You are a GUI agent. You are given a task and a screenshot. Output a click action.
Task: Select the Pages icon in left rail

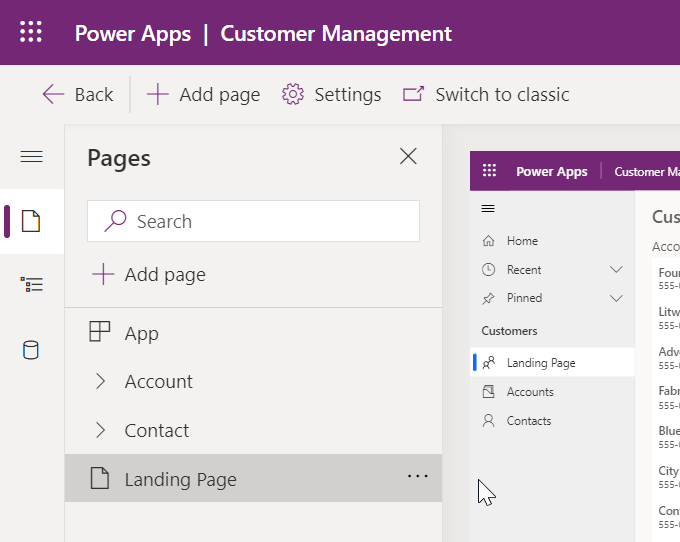[x=31, y=221]
